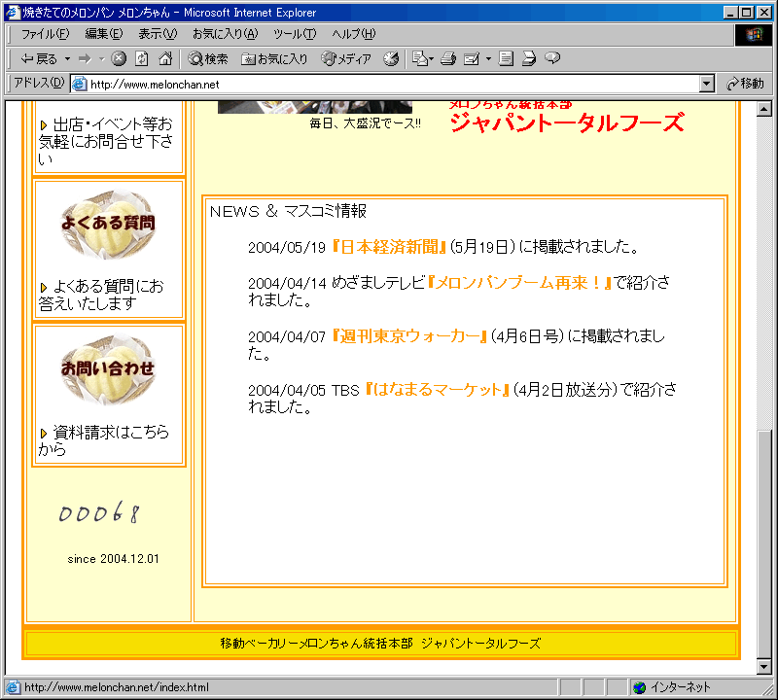Open the Mail toolbar icon
778x700 pixels.
[x=420, y=58]
